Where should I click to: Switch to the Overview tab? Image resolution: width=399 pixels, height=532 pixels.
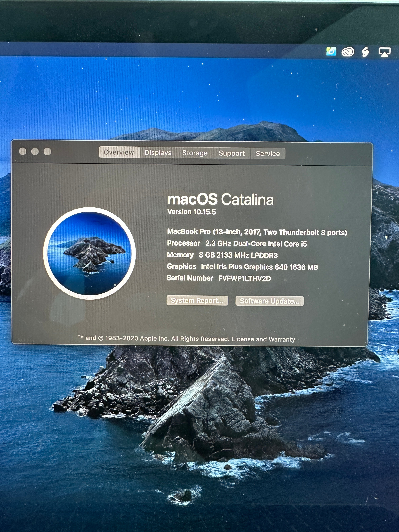point(119,152)
